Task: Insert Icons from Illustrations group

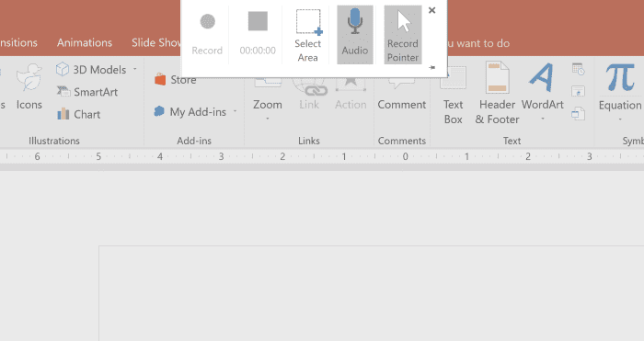Action: 29,87
